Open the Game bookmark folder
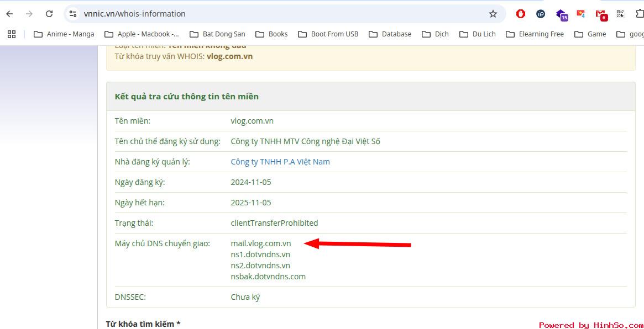 pyautogui.click(x=590, y=34)
